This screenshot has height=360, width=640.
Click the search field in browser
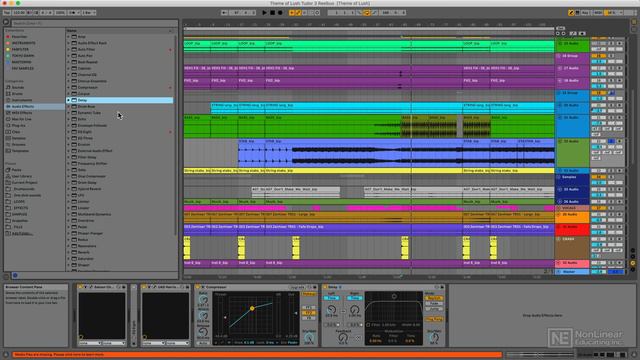(x=95, y=23)
